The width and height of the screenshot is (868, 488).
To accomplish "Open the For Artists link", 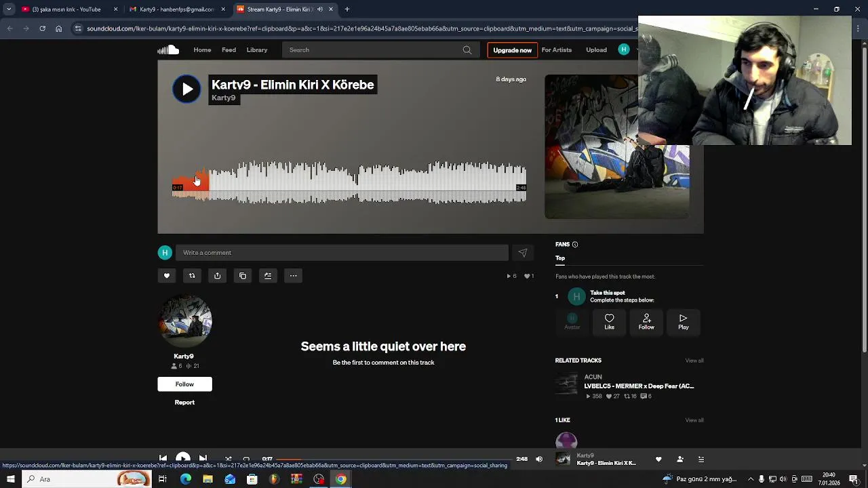I will pos(557,49).
